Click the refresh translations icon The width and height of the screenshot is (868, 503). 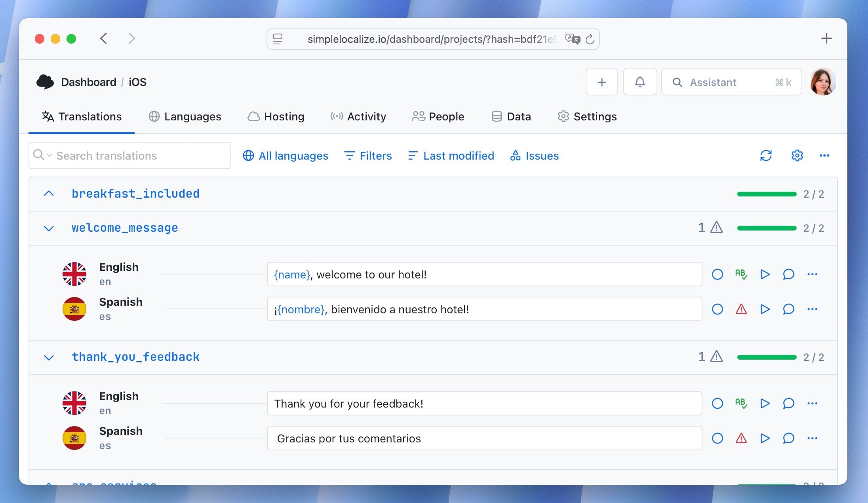[x=766, y=156]
